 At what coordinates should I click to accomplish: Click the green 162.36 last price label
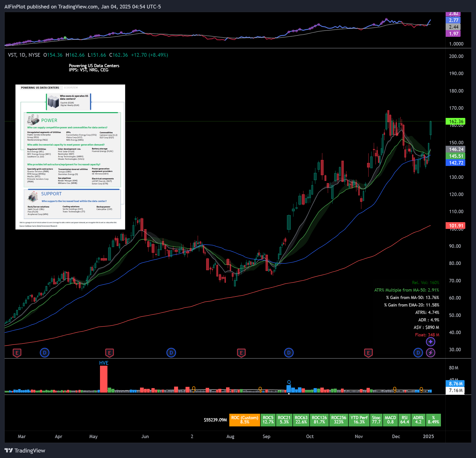pos(455,121)
